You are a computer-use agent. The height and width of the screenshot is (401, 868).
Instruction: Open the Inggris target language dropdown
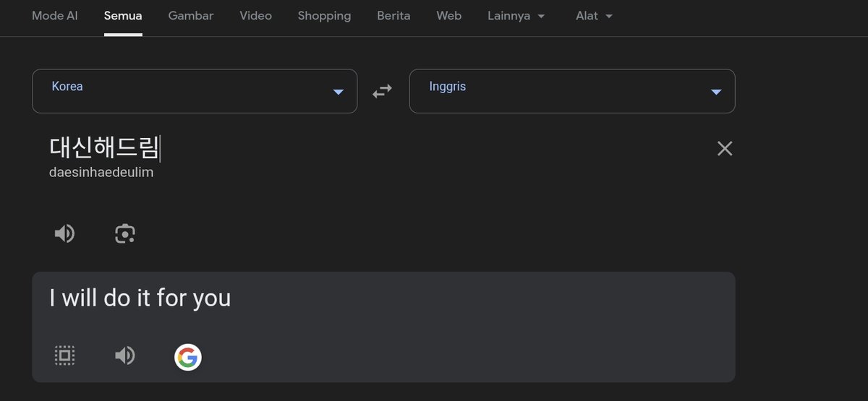tap(572, 91)
